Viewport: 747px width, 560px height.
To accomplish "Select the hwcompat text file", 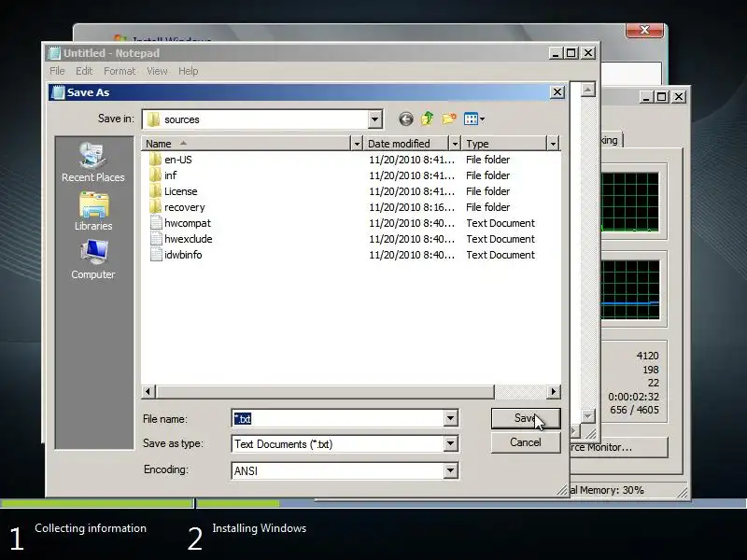I will coord(187,223).
